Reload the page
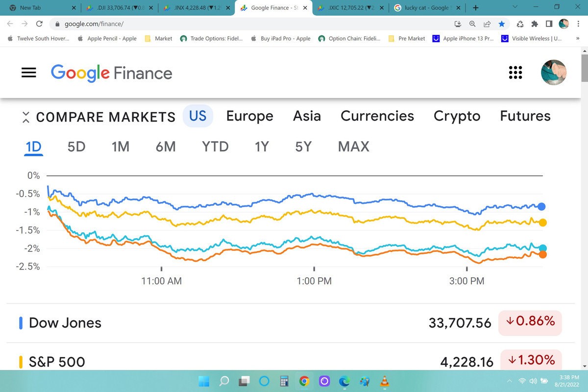 click(x=40, y=24)
